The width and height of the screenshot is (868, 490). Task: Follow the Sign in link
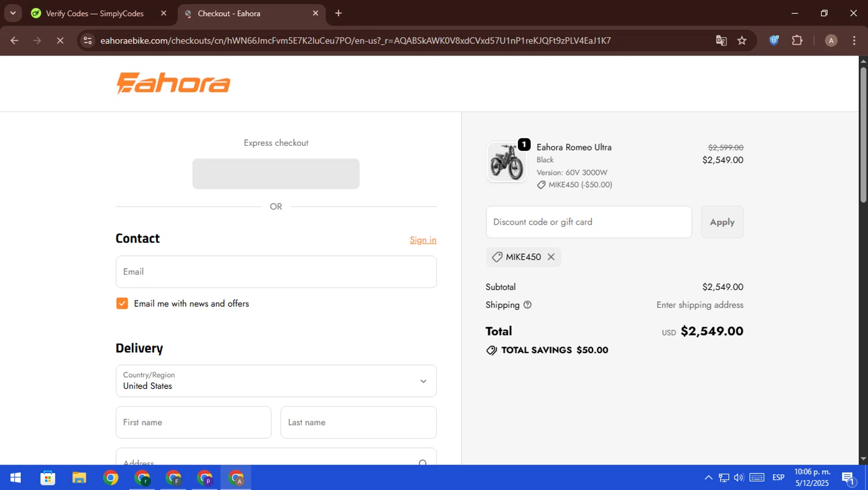pyautogui.click(x=423, y=240)
